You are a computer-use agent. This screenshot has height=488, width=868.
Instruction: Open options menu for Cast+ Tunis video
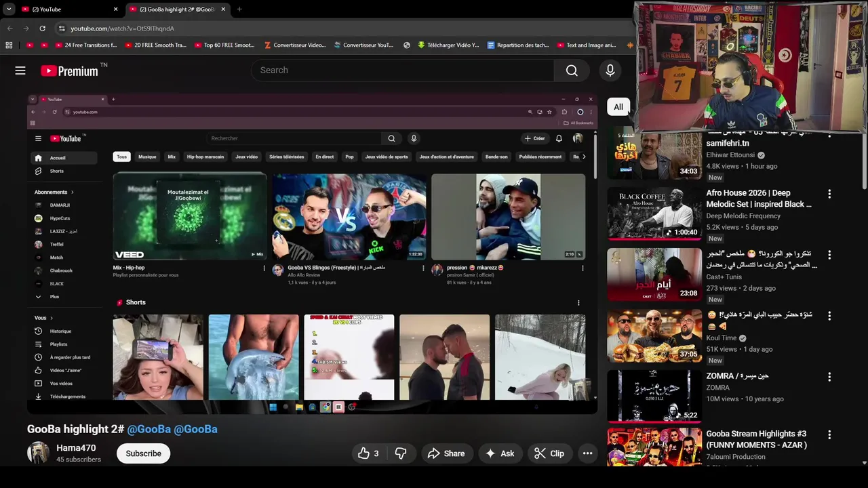click(x=829, y=255)
